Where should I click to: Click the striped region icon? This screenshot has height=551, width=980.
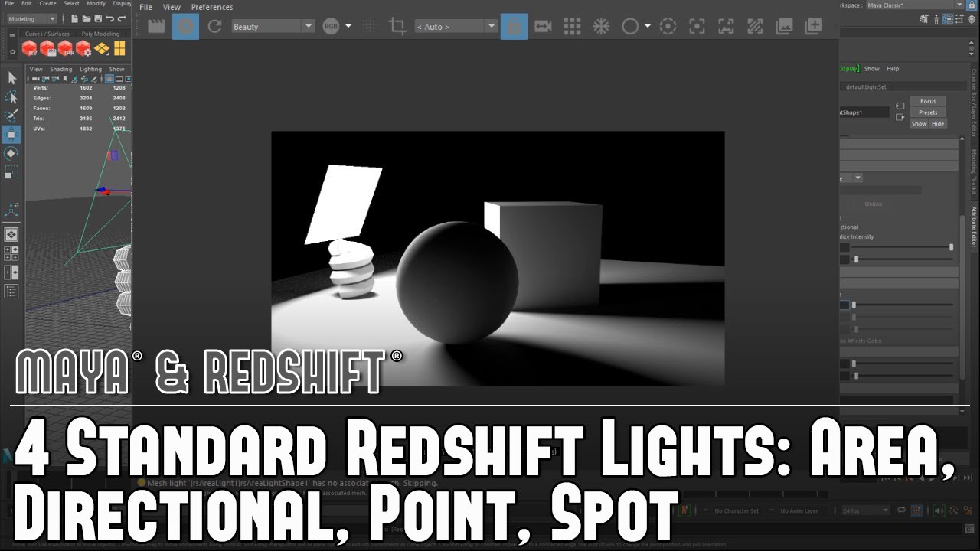[x=755, y=26]
